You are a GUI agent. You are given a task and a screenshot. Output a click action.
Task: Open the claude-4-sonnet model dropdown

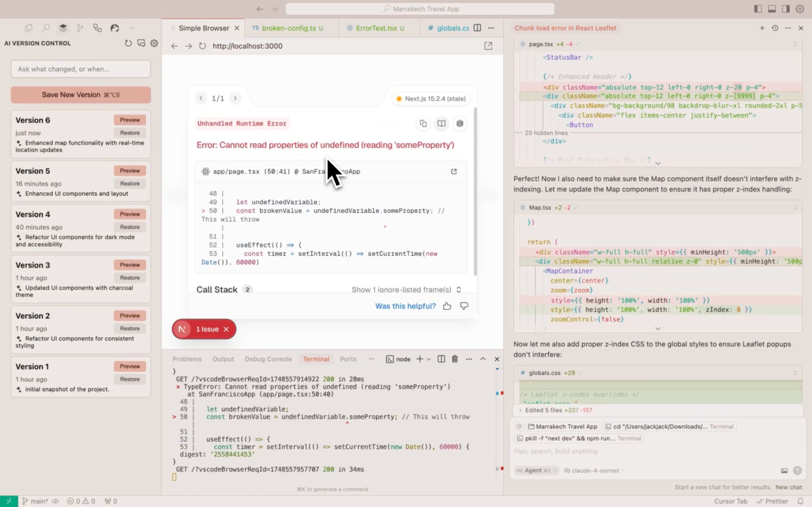point(594,470)
